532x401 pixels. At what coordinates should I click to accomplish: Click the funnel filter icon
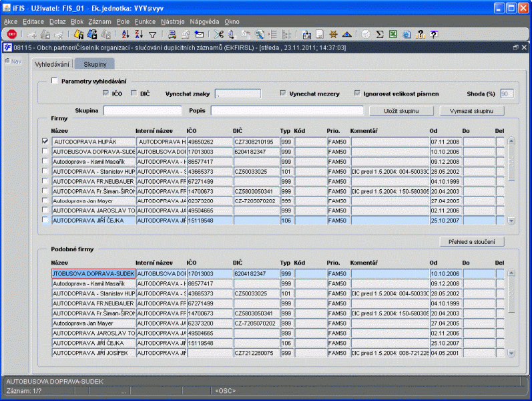coord(153,35)
